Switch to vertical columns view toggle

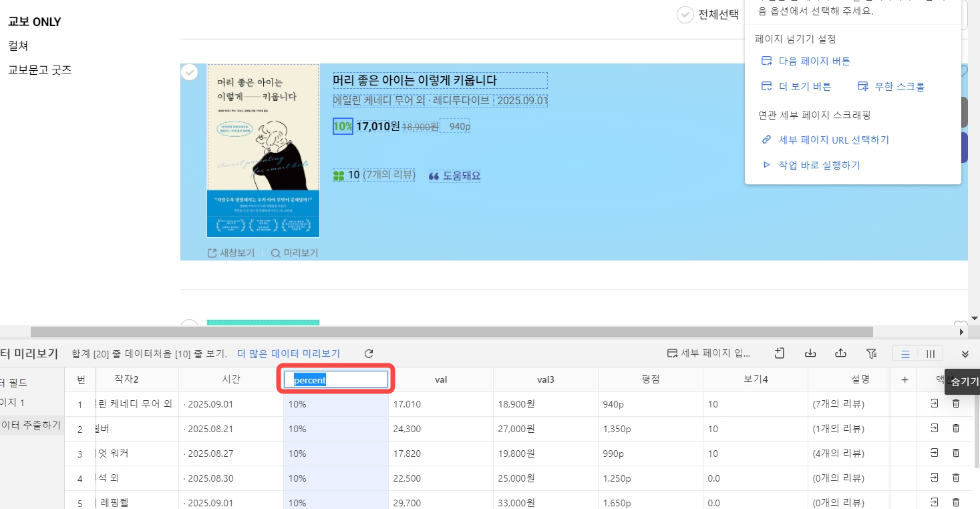931,354
